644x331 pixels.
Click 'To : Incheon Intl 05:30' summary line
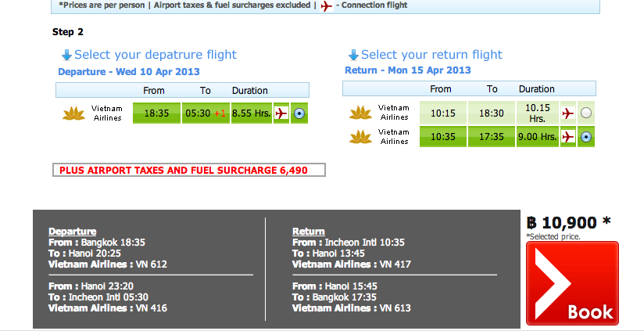tap(98, 297)
